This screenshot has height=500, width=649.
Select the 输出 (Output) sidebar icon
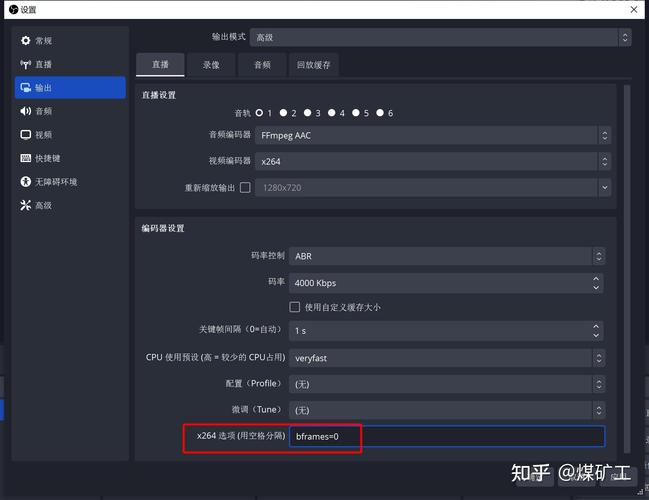click(x=26, y=88)
